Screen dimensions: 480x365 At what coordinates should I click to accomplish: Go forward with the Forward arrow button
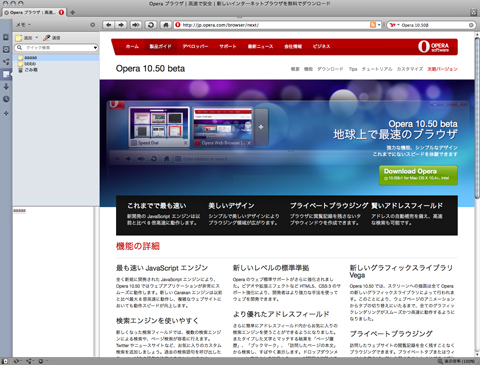121,25
